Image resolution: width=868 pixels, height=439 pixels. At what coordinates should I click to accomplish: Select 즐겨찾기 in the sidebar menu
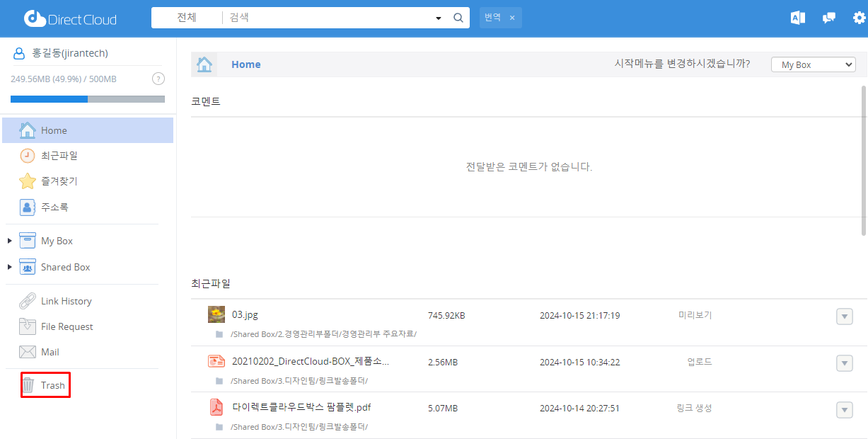[x=59, y=181]
